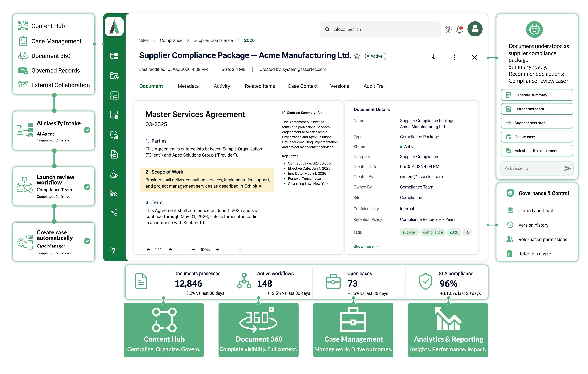Click the Assertec logo at sidebar top
The width and height of the screenshot is (588, 374).
114,26
